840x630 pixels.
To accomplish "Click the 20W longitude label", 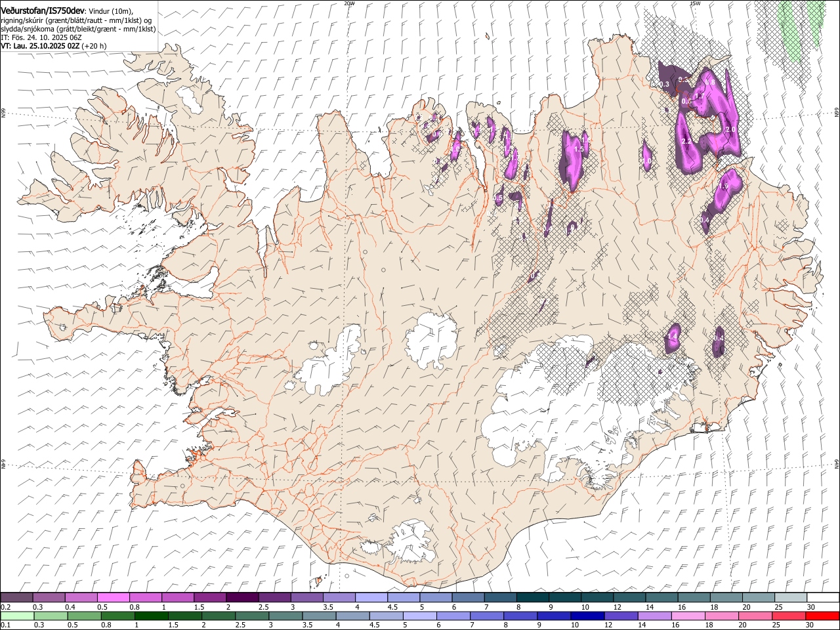I will [349, 3].
